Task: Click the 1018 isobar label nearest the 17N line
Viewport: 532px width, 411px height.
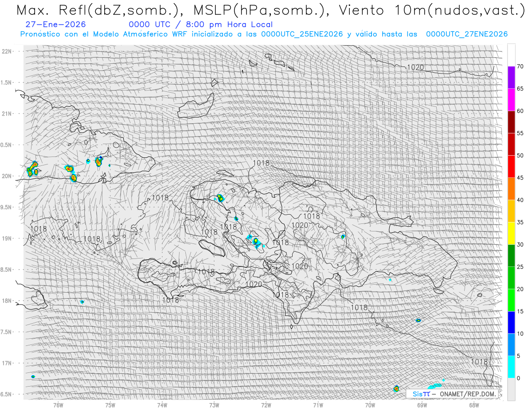Action: (479, 362)
